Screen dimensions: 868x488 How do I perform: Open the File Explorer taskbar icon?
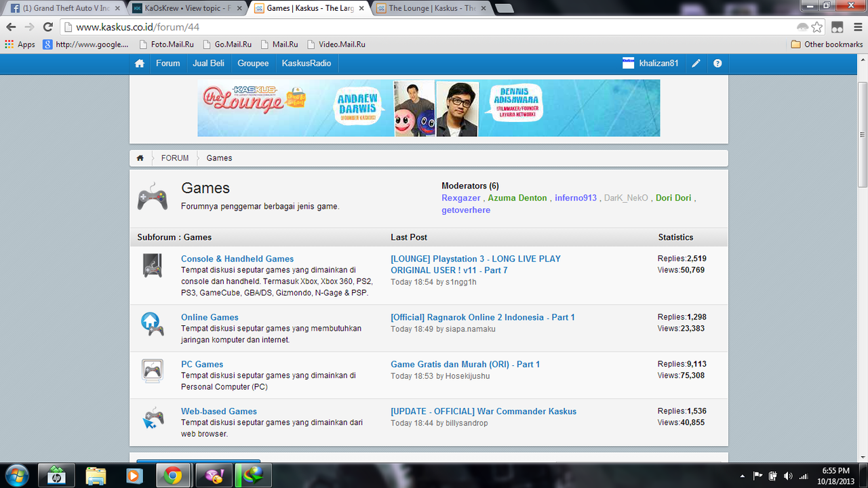click(96, 476)
